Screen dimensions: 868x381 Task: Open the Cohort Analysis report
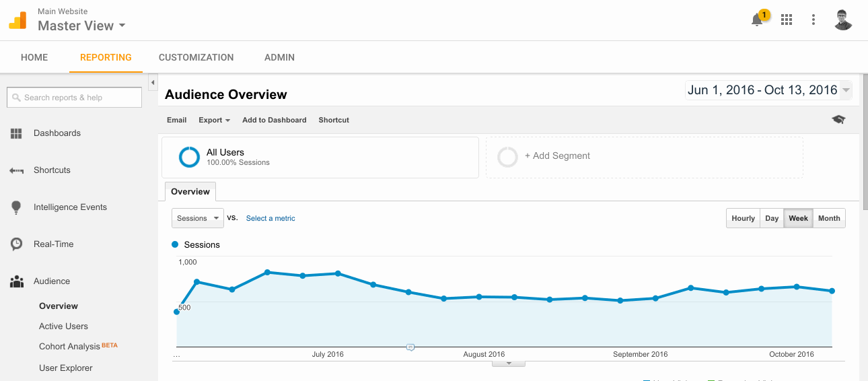tap(69, 347)
